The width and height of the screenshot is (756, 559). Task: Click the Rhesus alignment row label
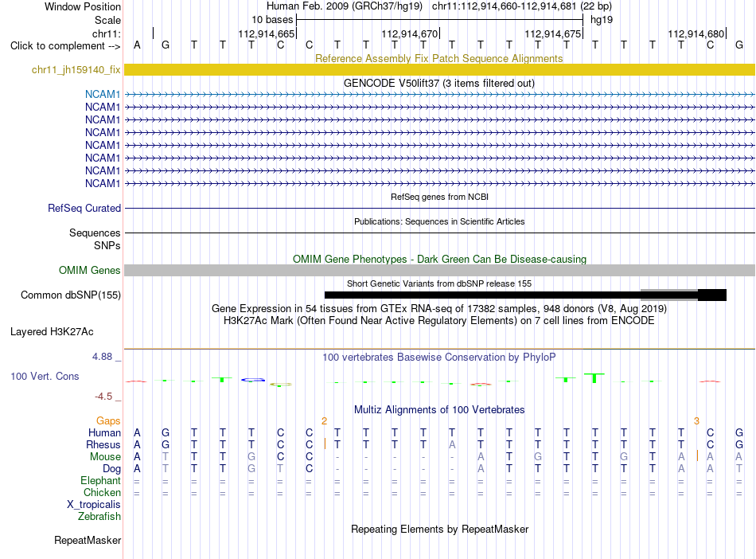coord(103,444)
